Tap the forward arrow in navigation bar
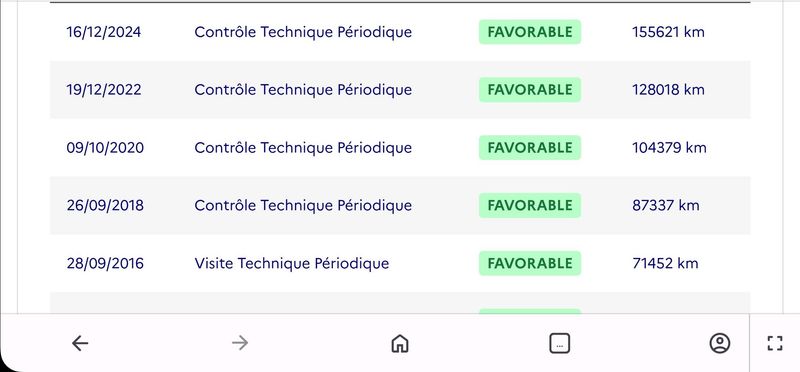This screenshot has height=372, width=800. point(240,343)
